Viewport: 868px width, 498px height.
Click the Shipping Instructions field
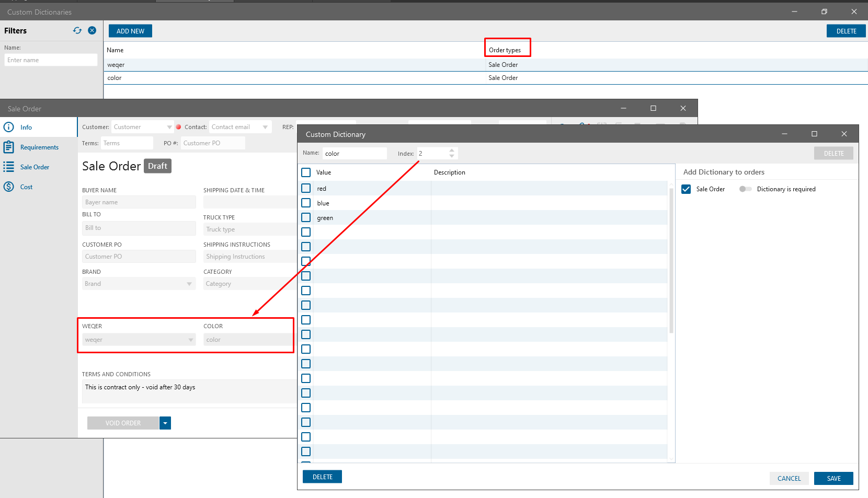[x=249, y=257]
